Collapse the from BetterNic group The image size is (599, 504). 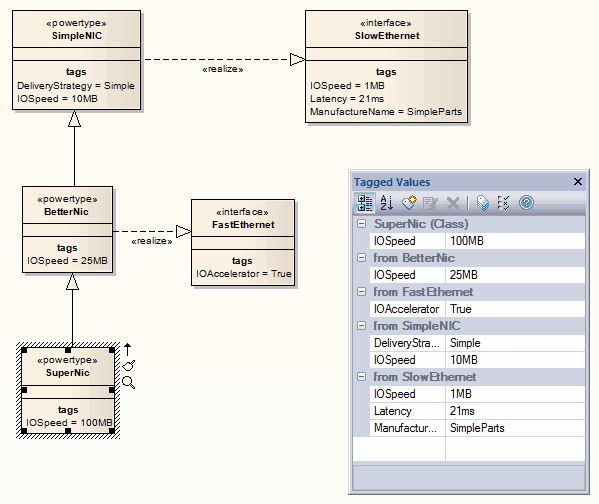361,258
